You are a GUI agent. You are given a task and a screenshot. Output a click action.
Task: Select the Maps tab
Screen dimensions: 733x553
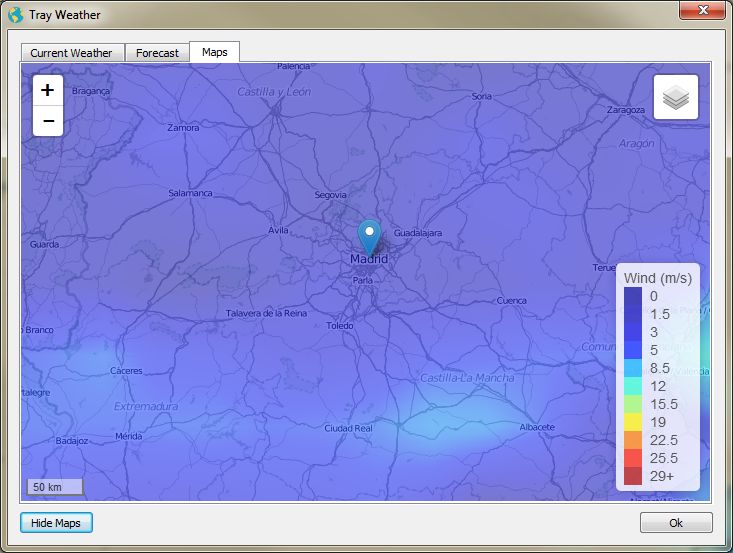tap(215, 52)
